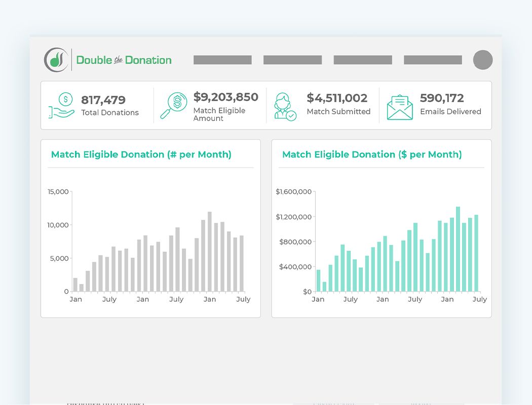Click the Emails Delivered label
Viewport: 532px width, 405px height.
tap(450, 111)
